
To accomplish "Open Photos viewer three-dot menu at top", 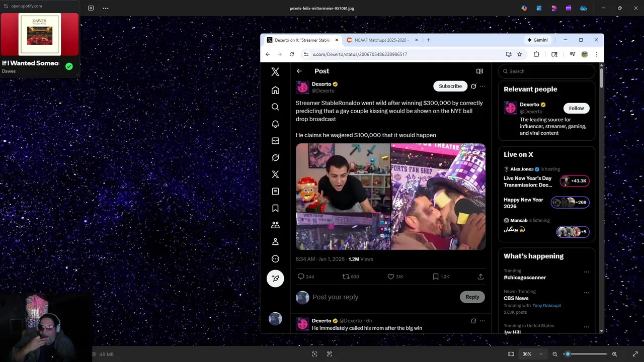I will [106, 8].
